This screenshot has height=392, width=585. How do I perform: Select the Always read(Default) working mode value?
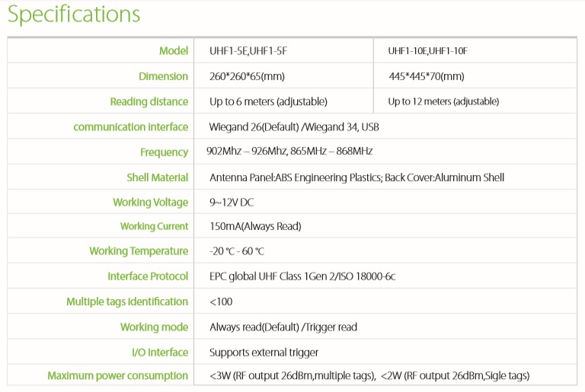point(254,327)
